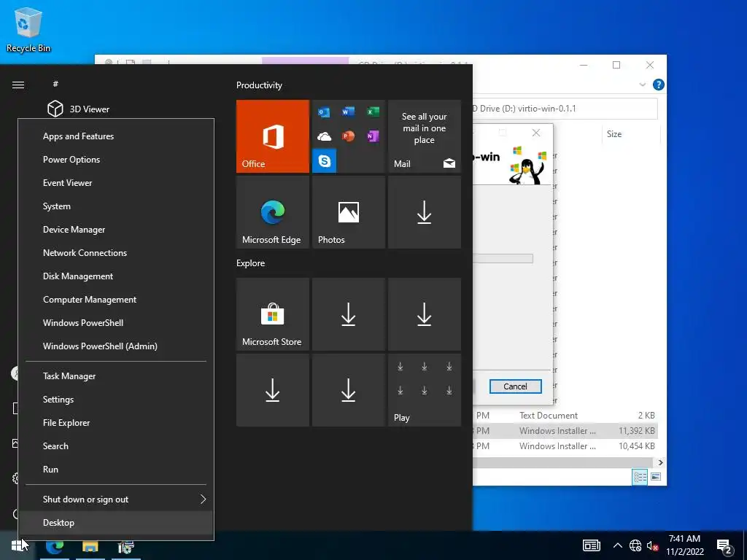747x560 pixels.
Task: Click the pending download tile beside Photos
Action: click(425, 212)
